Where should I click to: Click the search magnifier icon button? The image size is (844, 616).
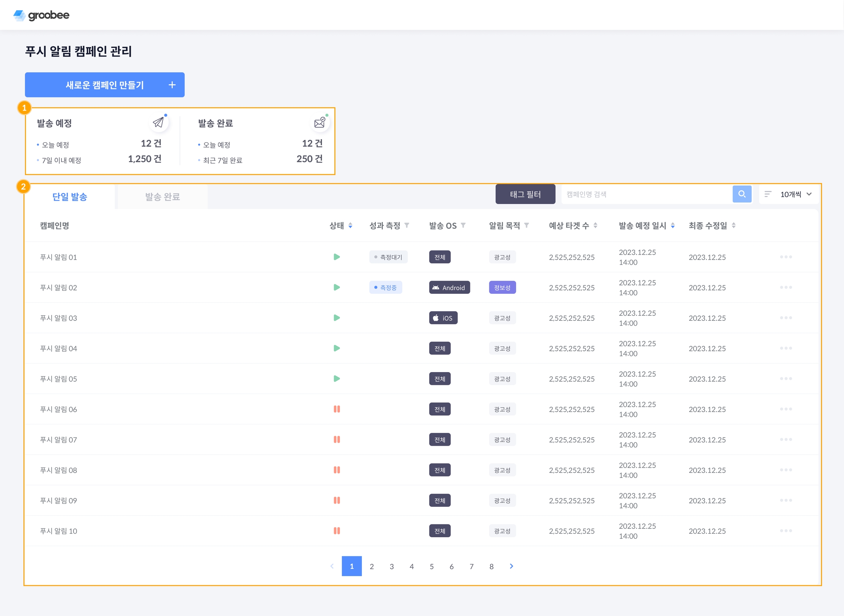tap(741, 194)
